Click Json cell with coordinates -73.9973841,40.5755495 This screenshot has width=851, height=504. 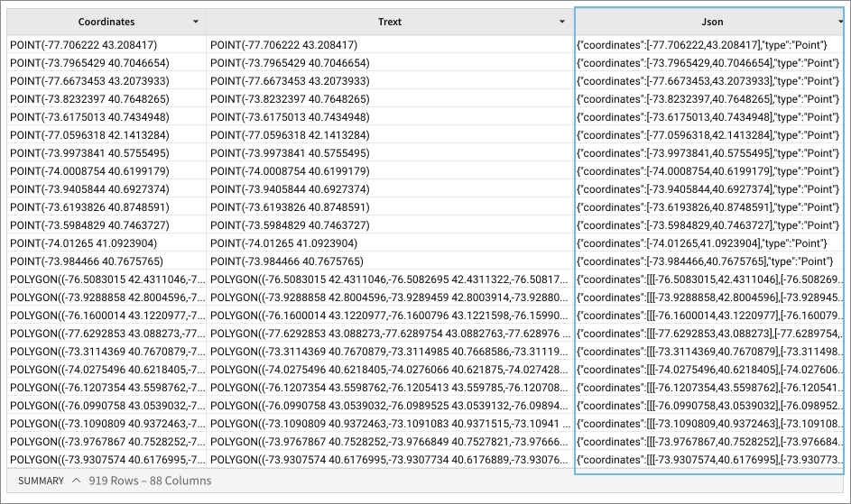point(708,152)
